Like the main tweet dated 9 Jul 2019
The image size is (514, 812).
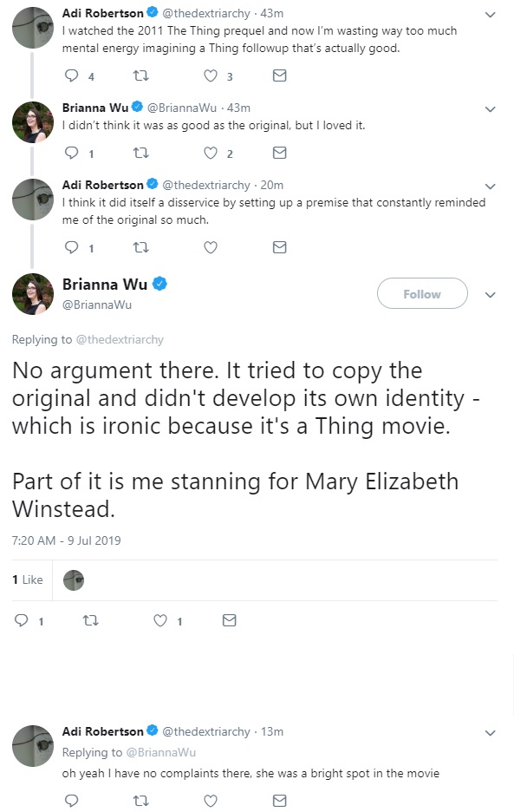coord(160,620)
